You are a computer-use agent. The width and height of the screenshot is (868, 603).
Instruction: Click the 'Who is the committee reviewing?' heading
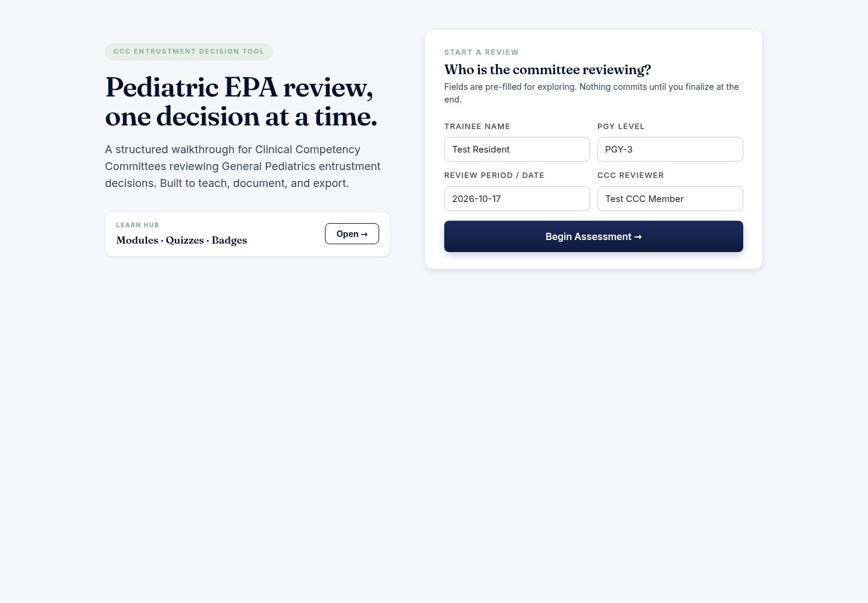coord(547,69)
